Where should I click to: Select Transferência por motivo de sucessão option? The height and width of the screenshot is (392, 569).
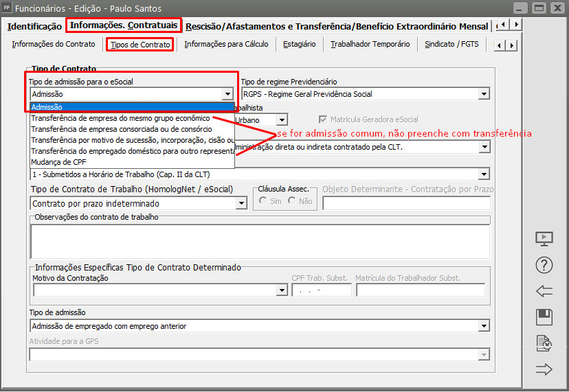pyautogui.click(x=133, y=140)
